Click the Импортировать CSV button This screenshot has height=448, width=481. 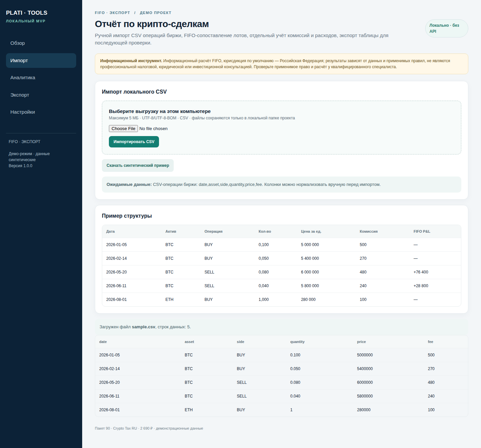(x=134, y=142)
